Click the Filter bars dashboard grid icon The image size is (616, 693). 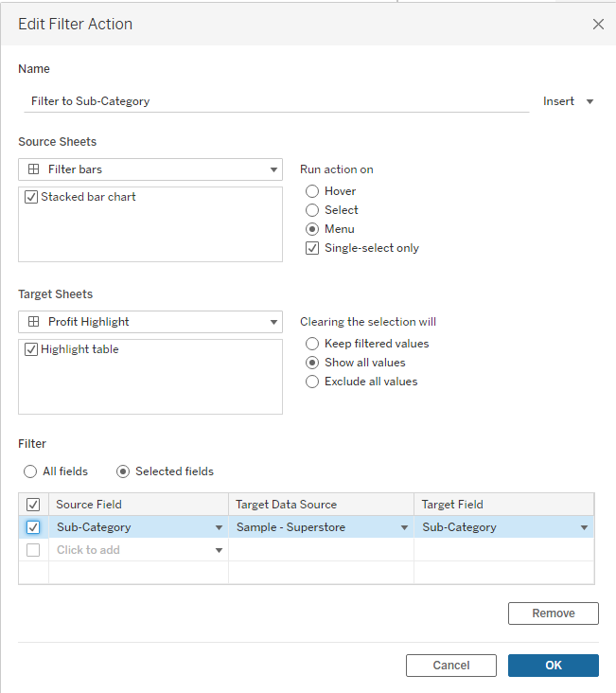coord(34,169)
